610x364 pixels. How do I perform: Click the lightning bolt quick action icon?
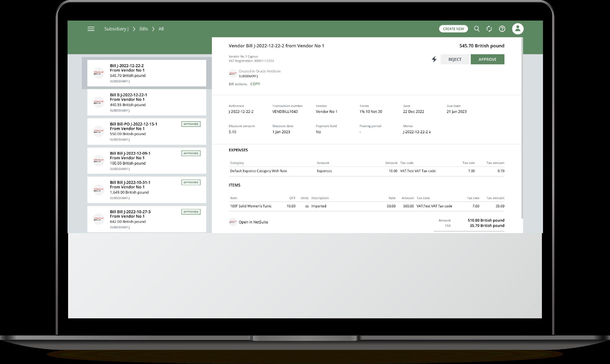click(434, 59)
